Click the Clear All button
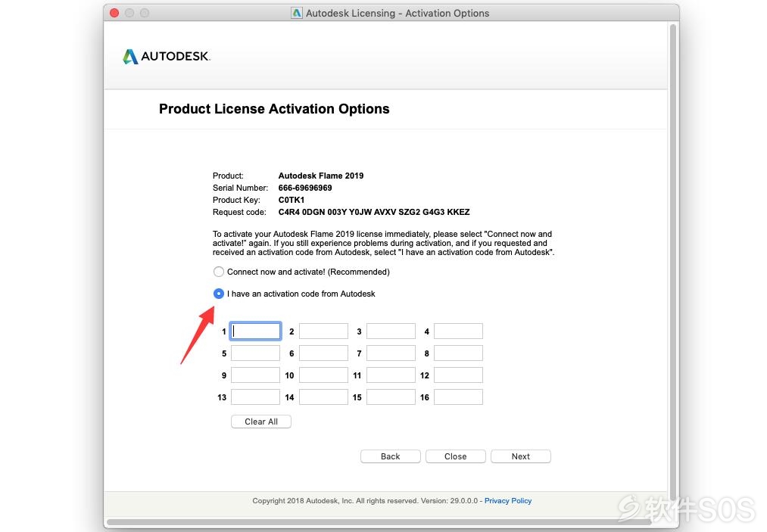 point(261,422)
